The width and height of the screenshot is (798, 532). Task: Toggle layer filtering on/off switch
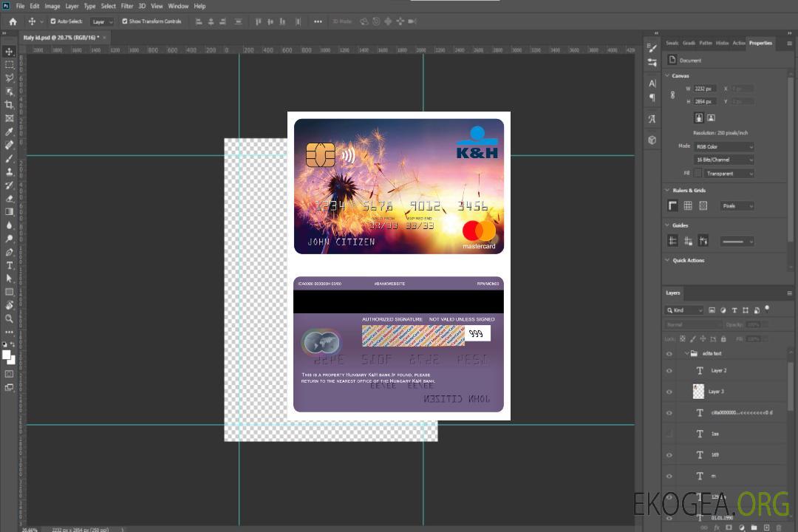767,309
